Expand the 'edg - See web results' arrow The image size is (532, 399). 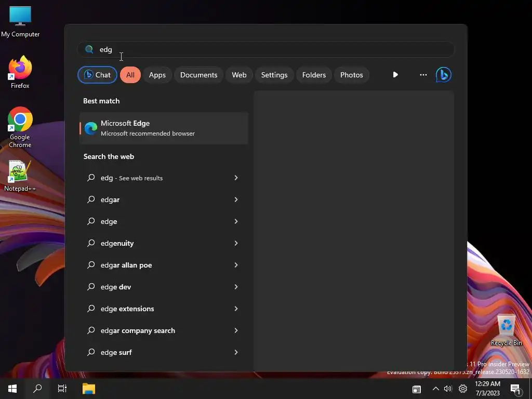tap(236, 178)
